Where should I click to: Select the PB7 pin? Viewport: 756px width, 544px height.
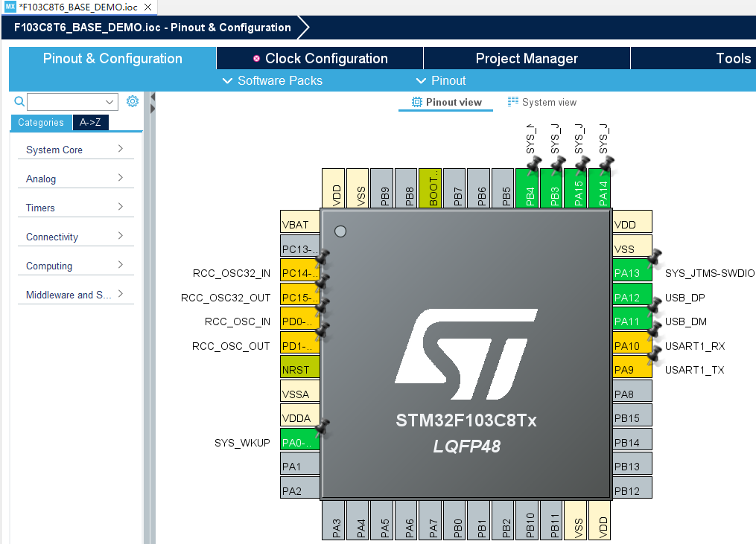point(454,188)
